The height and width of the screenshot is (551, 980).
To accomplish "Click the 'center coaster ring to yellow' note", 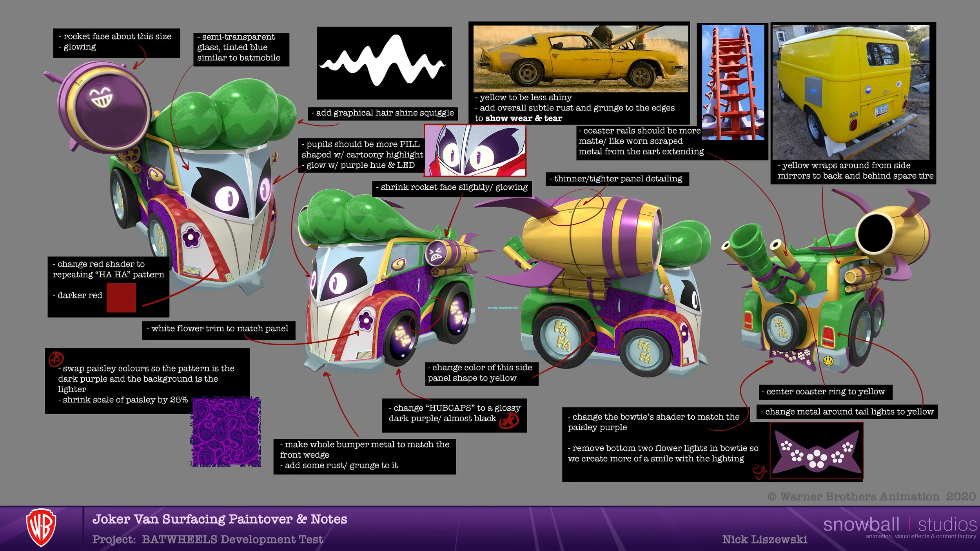I will (x=825, y=391).
